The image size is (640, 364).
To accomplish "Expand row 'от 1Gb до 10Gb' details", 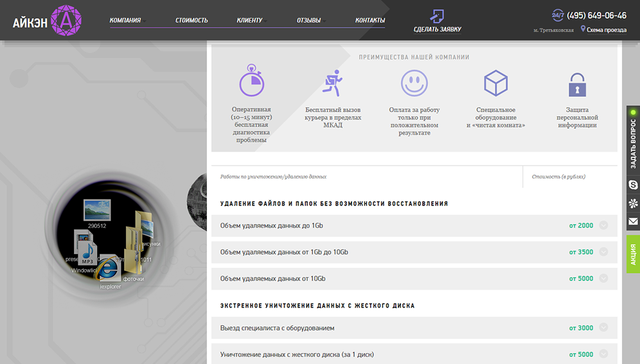I will pos(603,252).
